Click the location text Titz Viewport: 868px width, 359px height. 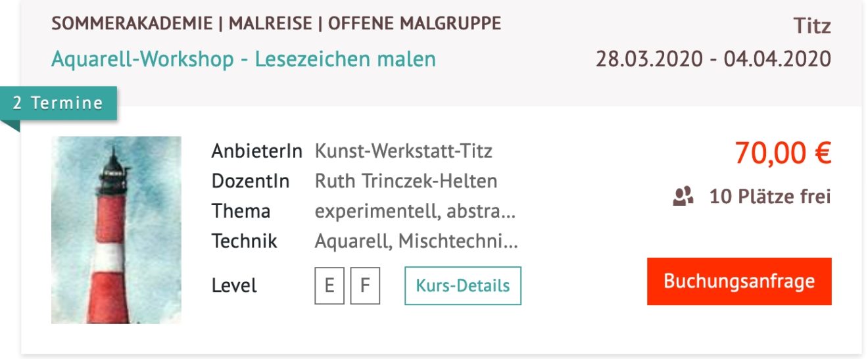[812, 26]
